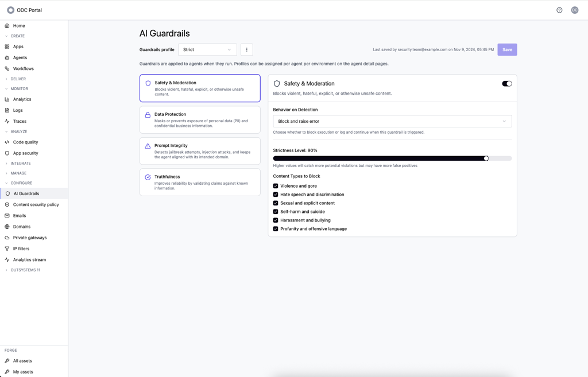The height and width of the screenshot is (377, 588).
Task: Select the Data Protection guardrail card
Action: 200,119
